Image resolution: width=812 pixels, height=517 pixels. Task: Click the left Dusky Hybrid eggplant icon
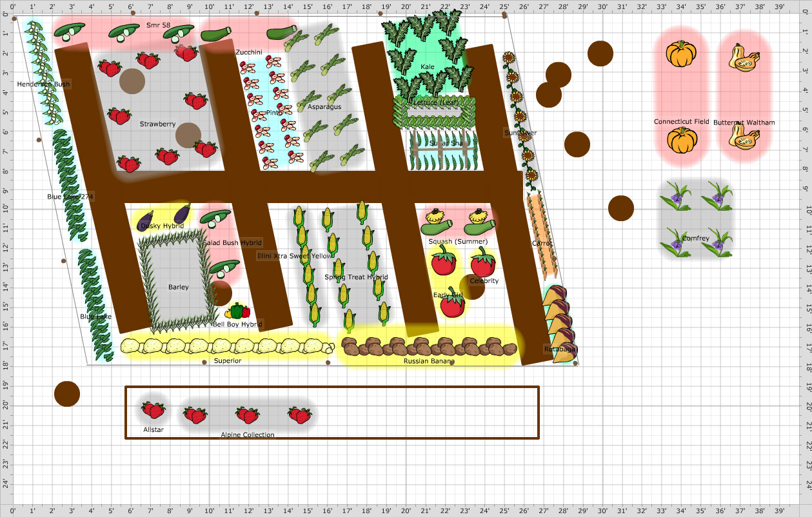coord(144,220)
